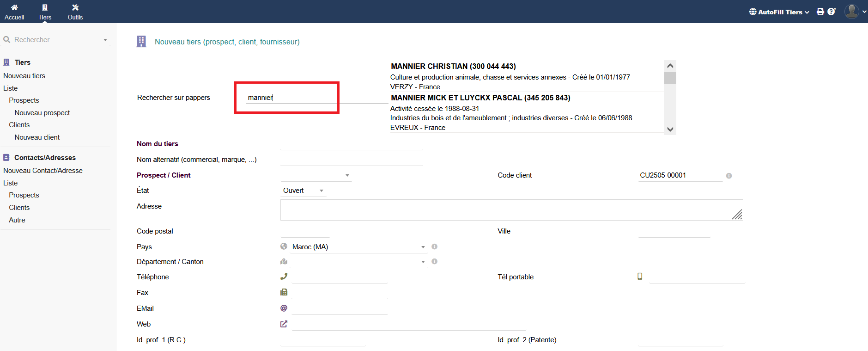The image size is (868, 351).
Task: Open the AutoFill Tiers dropdown
Action: point(779,12)
